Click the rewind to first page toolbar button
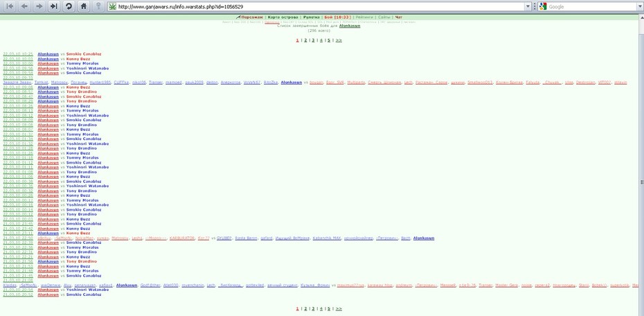Screen dimensions: 644x316 click(10, 6)
